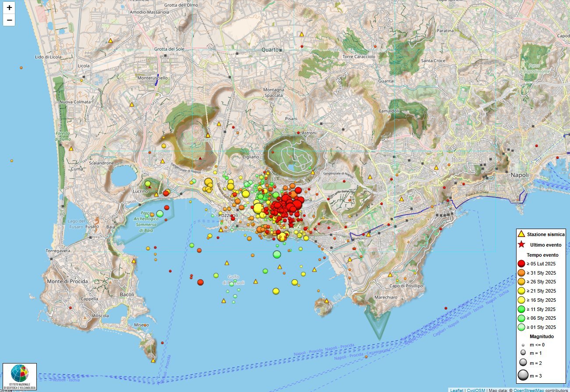The height and width of the screenshot is (392, 570).
Task: Click the 'Monte di Procida' label
Action: click(x=67, y=281)
